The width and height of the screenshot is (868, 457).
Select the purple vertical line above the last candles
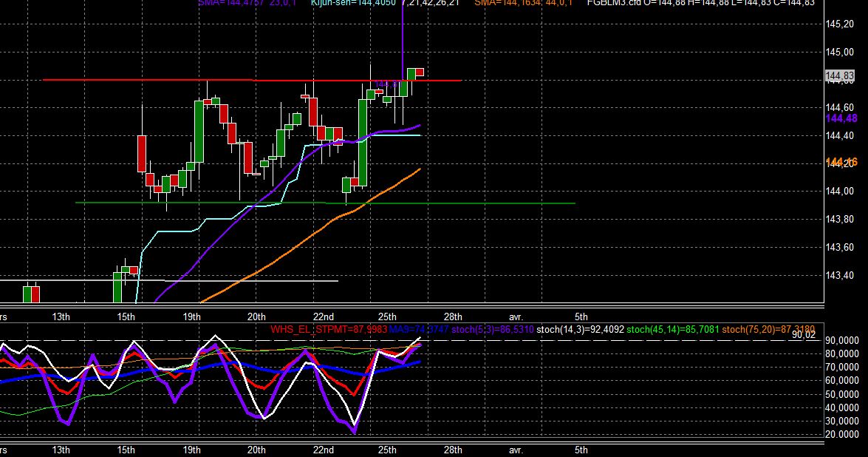pos(403,38)
